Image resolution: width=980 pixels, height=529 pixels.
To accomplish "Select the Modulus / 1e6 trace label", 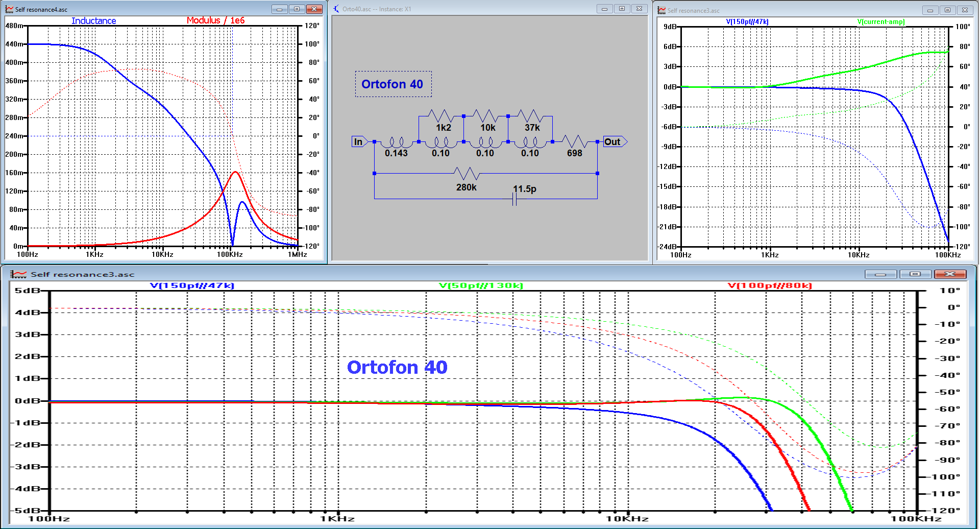I will (215, 20).
